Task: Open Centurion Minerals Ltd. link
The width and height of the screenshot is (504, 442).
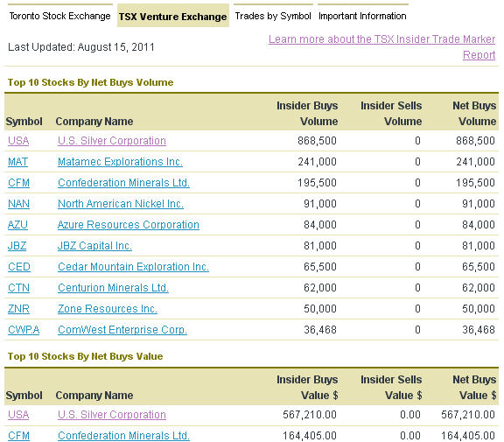Action: click(113, 288)
